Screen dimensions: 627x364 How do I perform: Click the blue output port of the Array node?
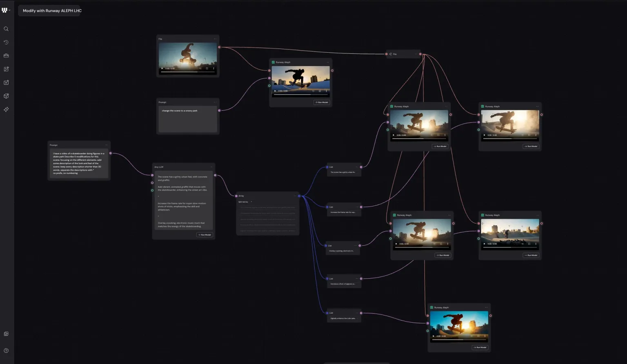coord(299,196)
